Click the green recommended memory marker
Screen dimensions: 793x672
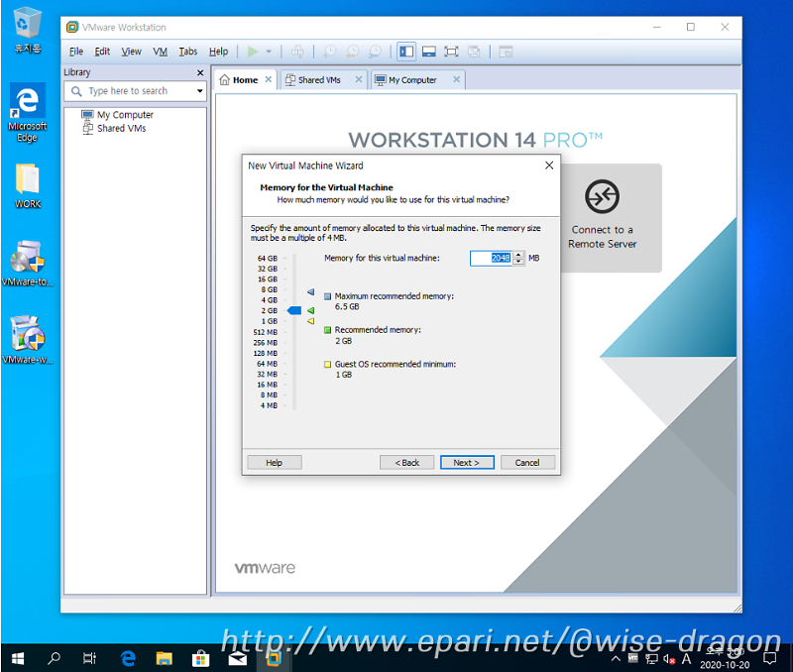[x=310, y=310]
